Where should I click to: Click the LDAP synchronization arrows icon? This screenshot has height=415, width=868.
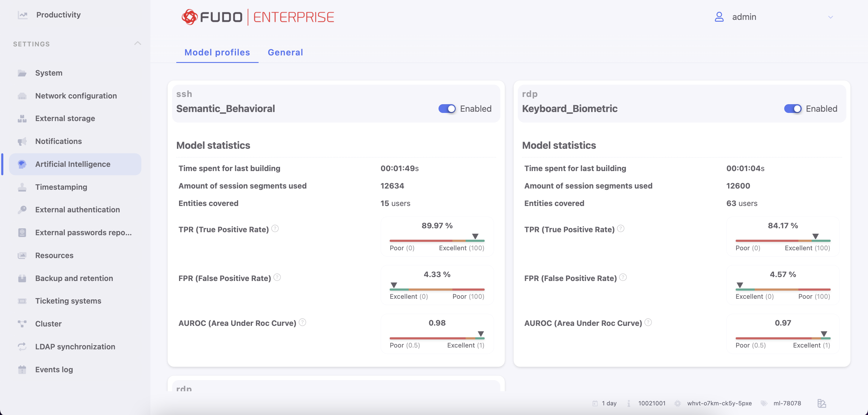click(22, 347)
